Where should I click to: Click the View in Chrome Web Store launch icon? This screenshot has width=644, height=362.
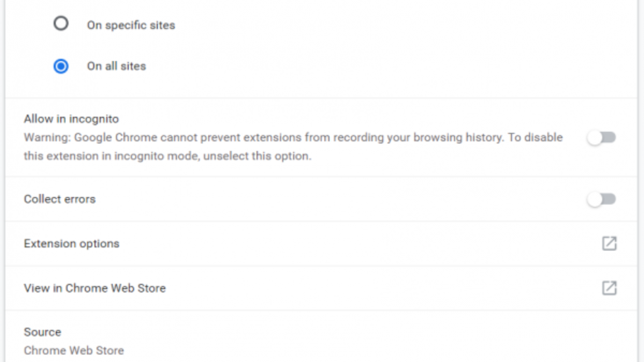(x=609, y=288)
